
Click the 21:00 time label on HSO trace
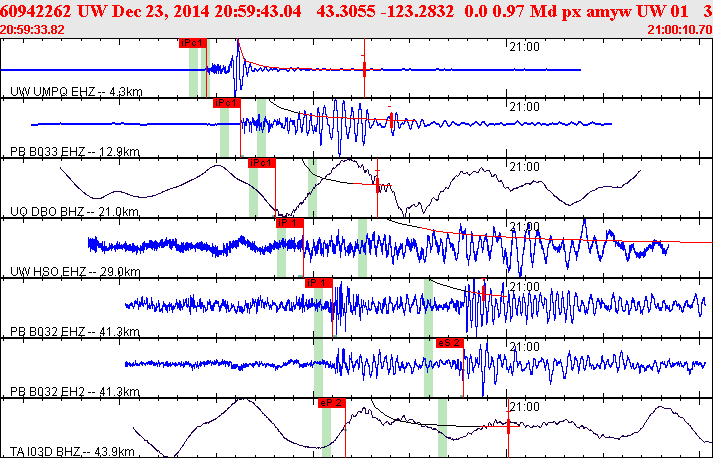click(x=524, y=226)
